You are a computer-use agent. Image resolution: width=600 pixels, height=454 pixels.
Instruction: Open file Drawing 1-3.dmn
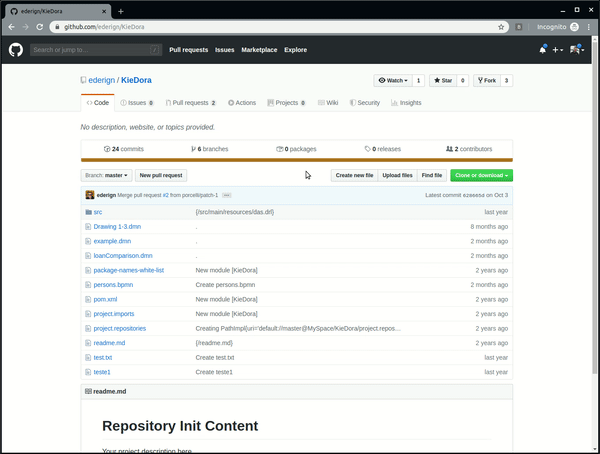click(117, 227)
